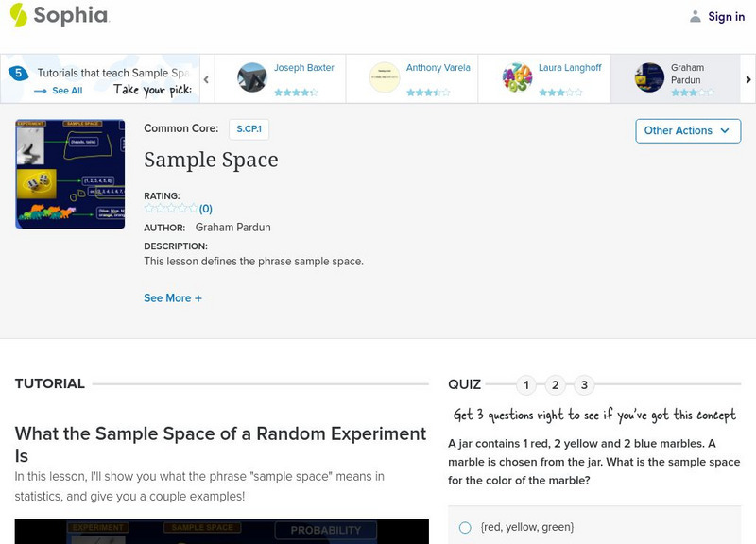Go to quiz question 2
Screen dimensions: 756x544
click(x=556, y=384)
